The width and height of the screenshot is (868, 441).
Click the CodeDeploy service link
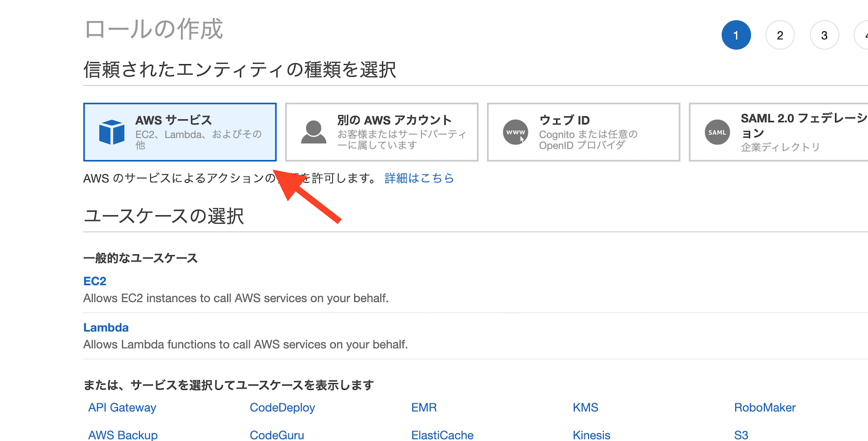[x=282, y=408]
